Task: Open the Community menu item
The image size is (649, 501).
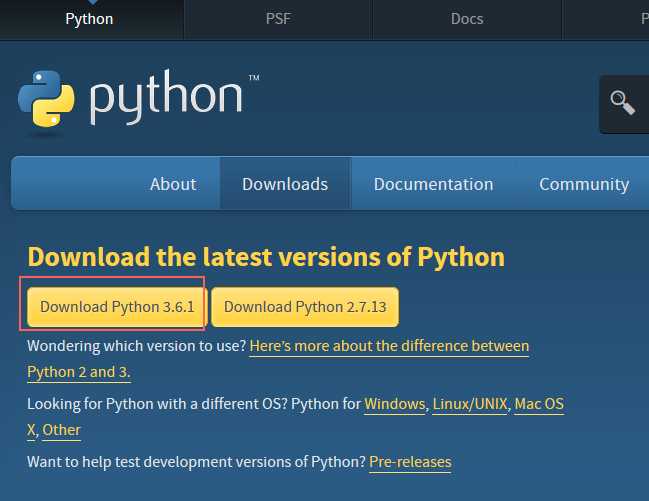Action: [584, 184]
